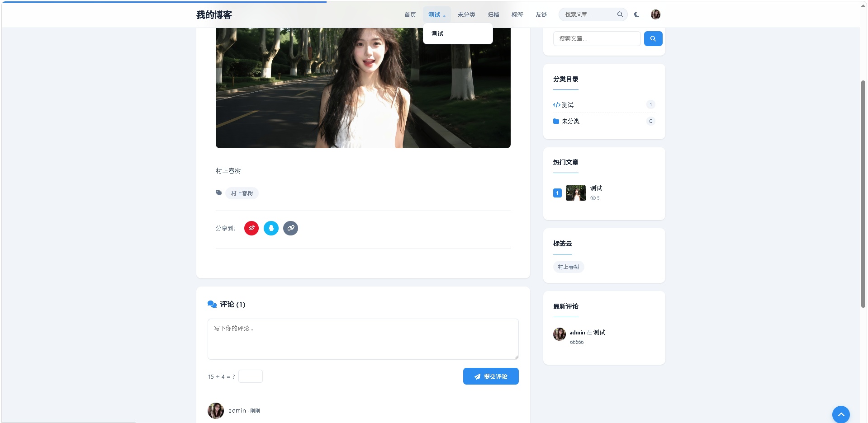
Task: Click the 我的博客 site title
Action: [214, 15]
